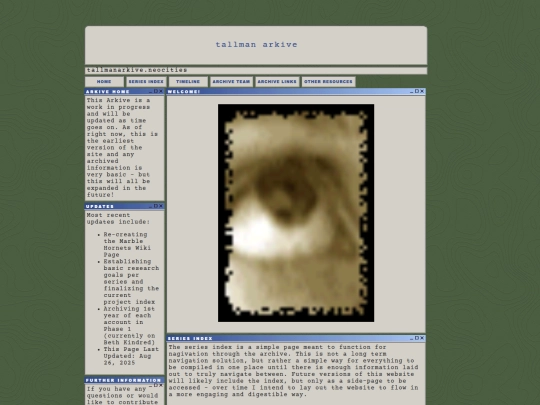Click 'Establishing basic research goals' list item
Screen dimensions: 540x405
131,282
